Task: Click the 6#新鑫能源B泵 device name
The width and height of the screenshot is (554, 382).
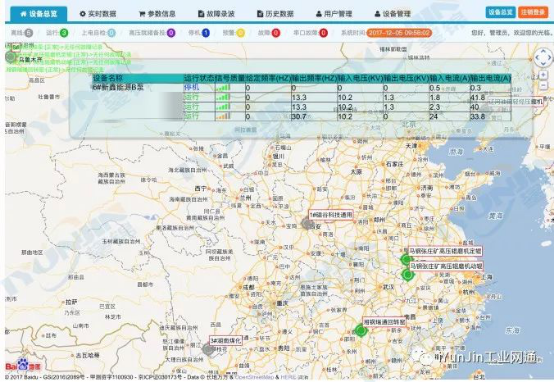Action: 118,87
